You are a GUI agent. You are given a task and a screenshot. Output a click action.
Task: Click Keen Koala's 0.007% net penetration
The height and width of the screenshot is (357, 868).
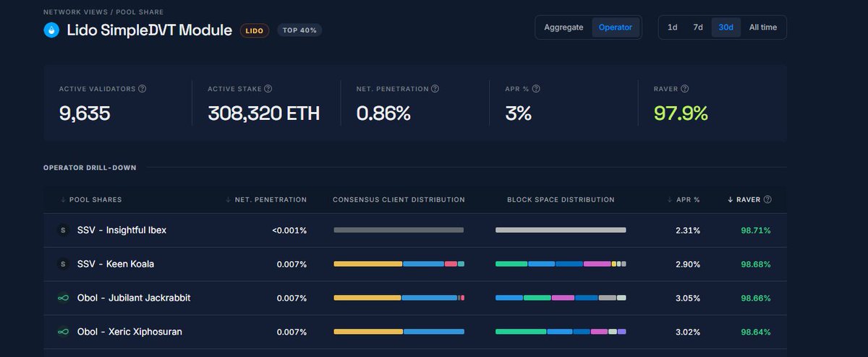coord(292,264)
